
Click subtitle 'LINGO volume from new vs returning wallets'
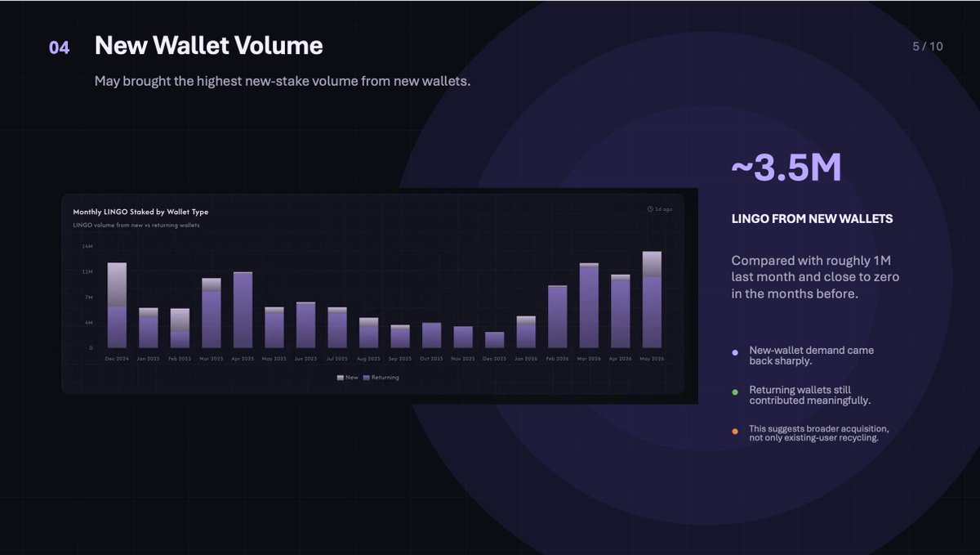(x=136, y=225)
